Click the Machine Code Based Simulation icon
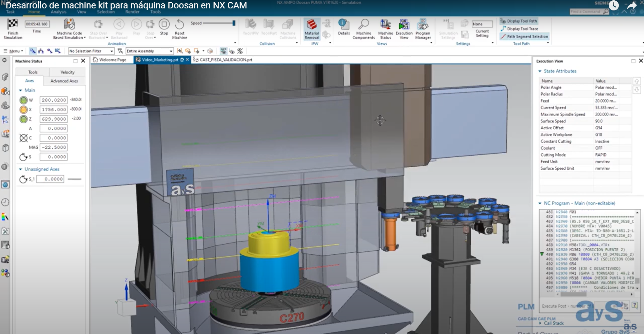The width and height of the screenshot is (644, 334). [x=69, y=29]
